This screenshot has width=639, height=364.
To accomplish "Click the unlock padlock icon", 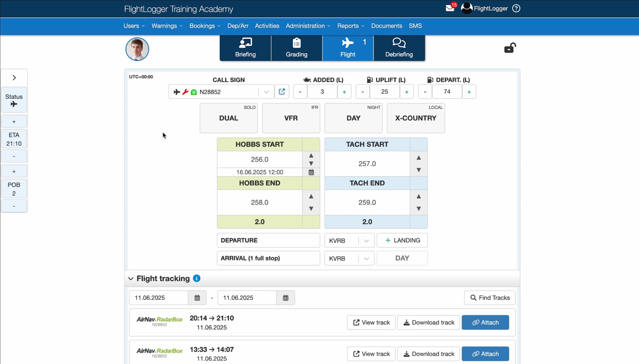I will 510,48.
